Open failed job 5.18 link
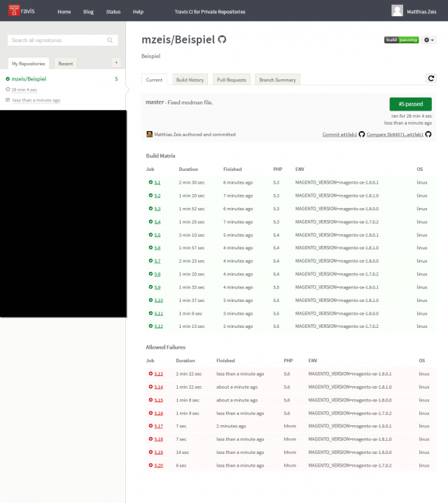This screenshot has height=503, width=448. (x=159, y=439)
